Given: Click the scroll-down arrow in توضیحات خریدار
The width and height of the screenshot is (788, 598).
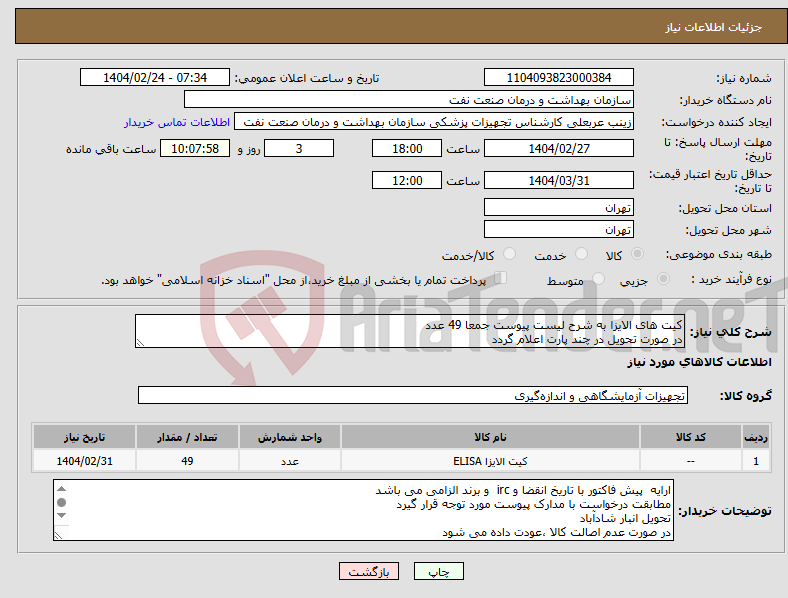Looking at the screenshot, I should 61,516.
